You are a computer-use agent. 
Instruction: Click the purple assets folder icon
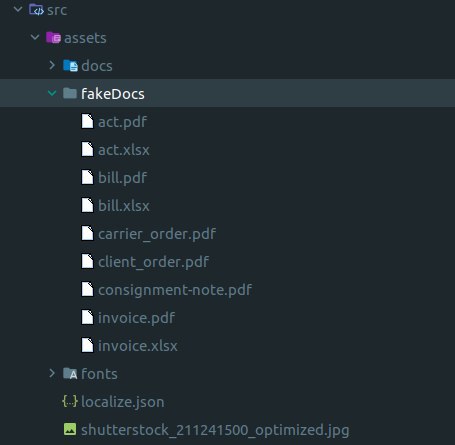53,38
